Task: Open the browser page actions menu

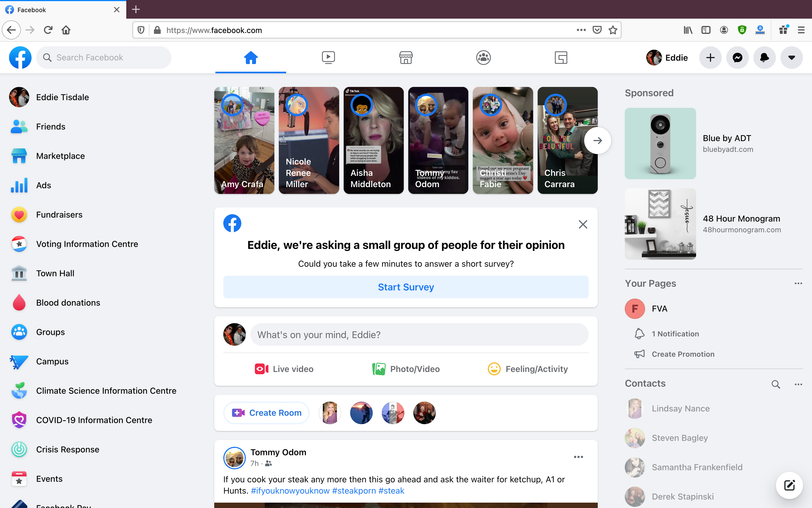Action: [581, 30]
